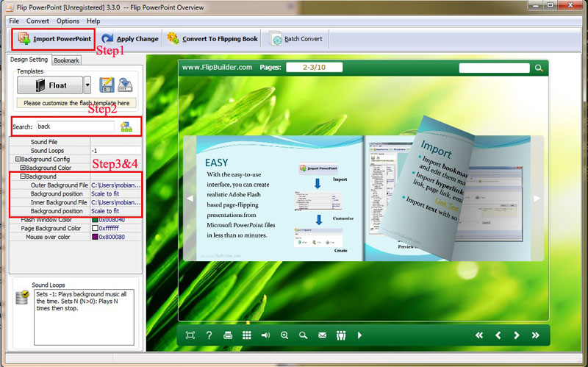Click the Page Background Color white swatch

click(96, 228)
